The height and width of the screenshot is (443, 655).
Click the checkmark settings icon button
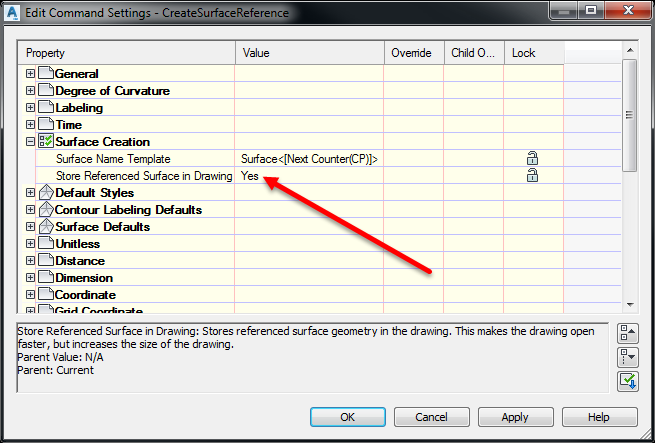[x=627, y=382]
